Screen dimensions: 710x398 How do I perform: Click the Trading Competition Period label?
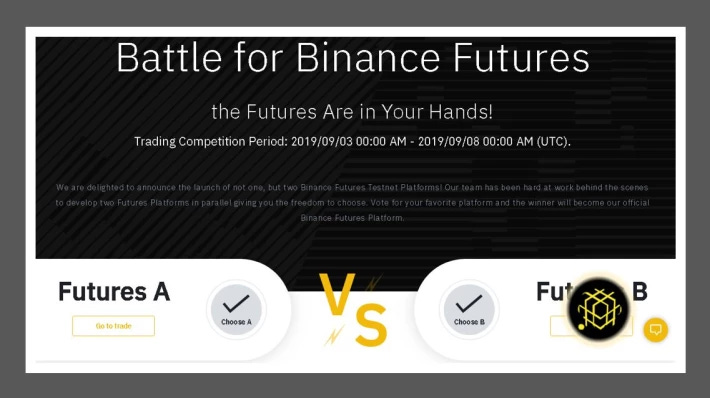(x=211, y=142)
